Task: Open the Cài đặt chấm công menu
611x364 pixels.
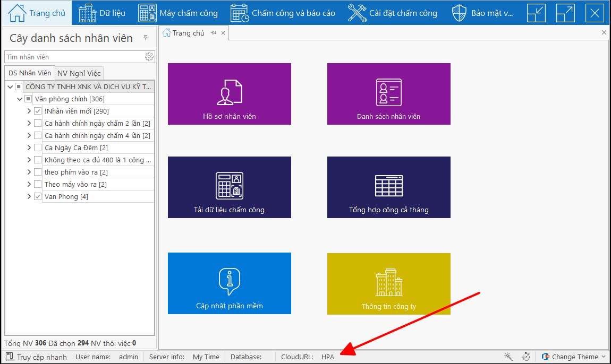Action: click(x=393, y=13)
